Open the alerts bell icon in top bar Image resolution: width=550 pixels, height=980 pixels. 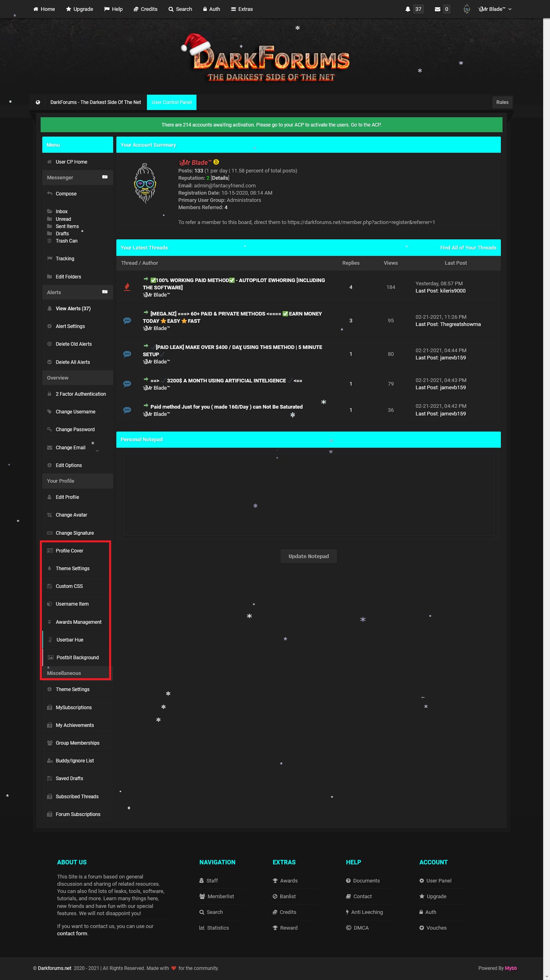407,9
